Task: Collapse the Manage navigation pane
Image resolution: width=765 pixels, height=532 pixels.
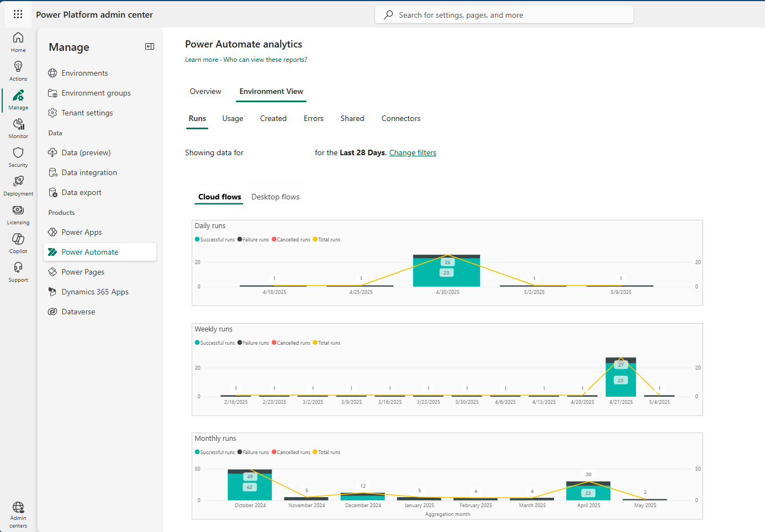Action: [x=149, y=46]
